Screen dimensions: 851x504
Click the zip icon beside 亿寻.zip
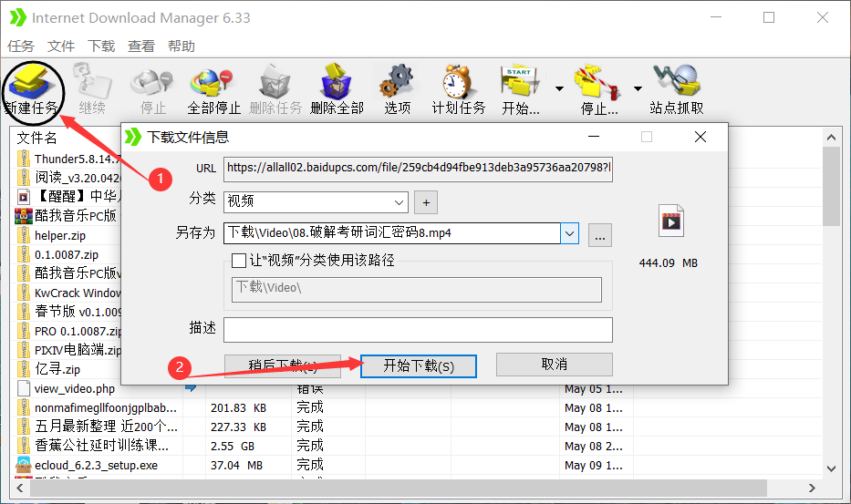pyautogui.click(x=24, y=369)
